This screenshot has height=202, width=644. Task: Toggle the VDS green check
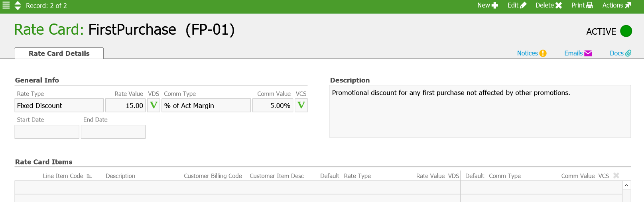pyautogui.click(x=154, y=106)
